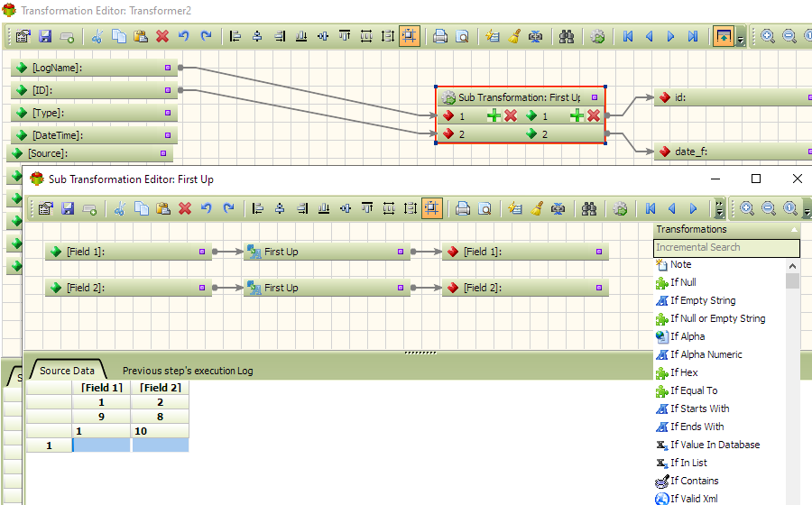Select the lower First Up transformation node
Viewport: 812px width, 505px height.
327,288
